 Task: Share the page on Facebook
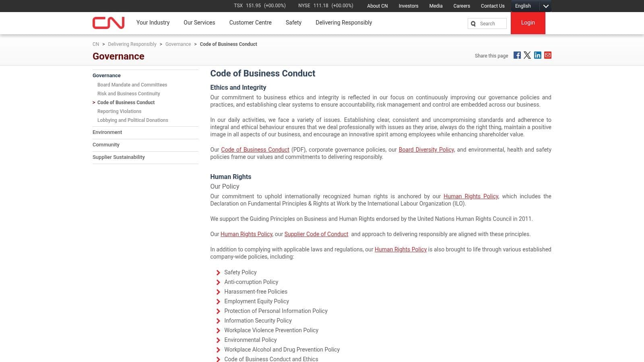517,55
